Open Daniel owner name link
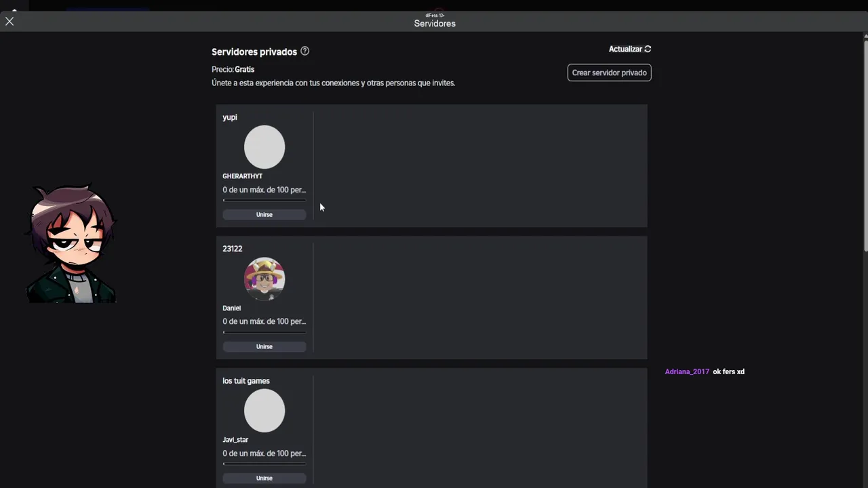This screenshot has width=868, height=488. (x=231, y=308)
